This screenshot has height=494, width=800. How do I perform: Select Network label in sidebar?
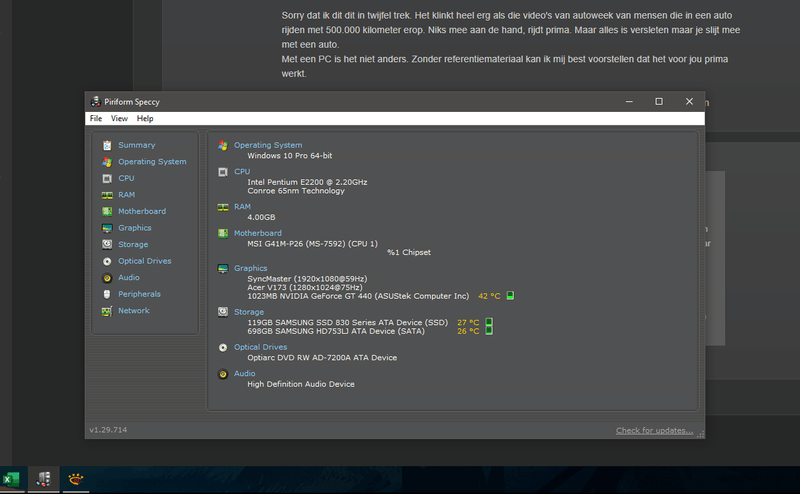[x=134, y=310]
